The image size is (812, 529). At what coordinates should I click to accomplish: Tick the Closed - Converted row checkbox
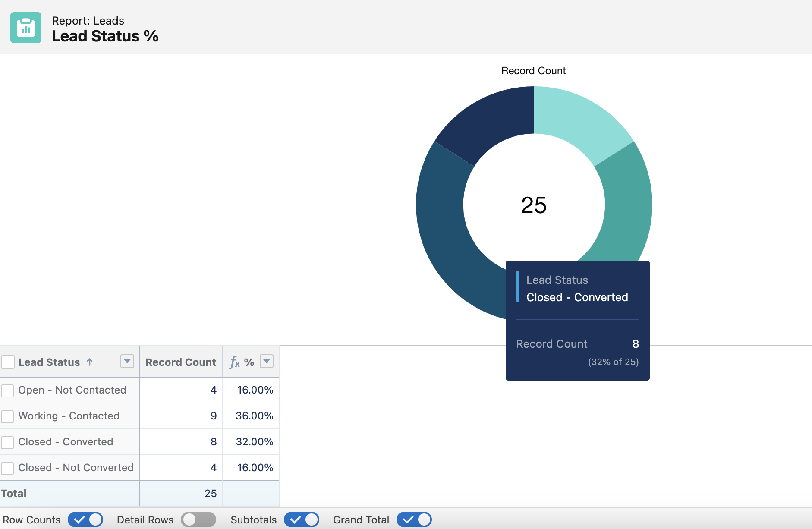(x=7, y=442)
